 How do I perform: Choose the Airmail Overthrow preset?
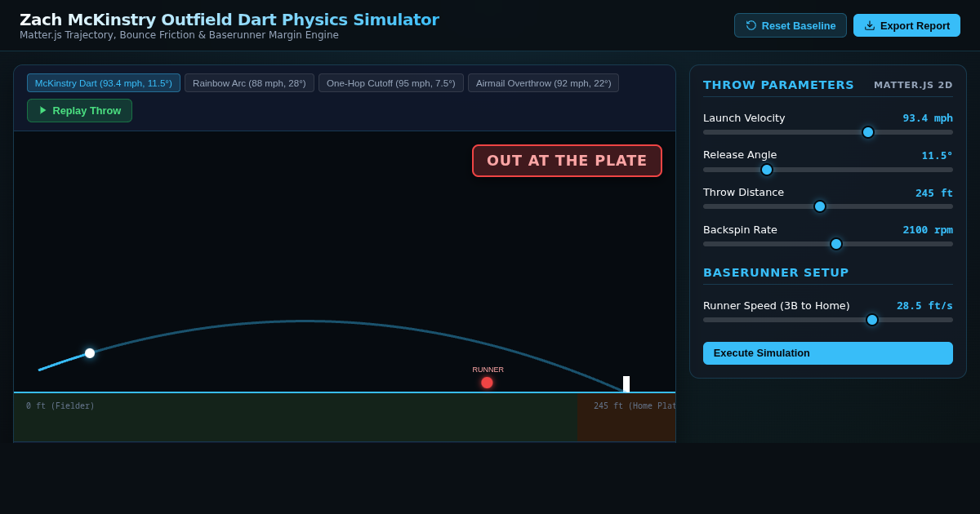[x=543, y=83]
